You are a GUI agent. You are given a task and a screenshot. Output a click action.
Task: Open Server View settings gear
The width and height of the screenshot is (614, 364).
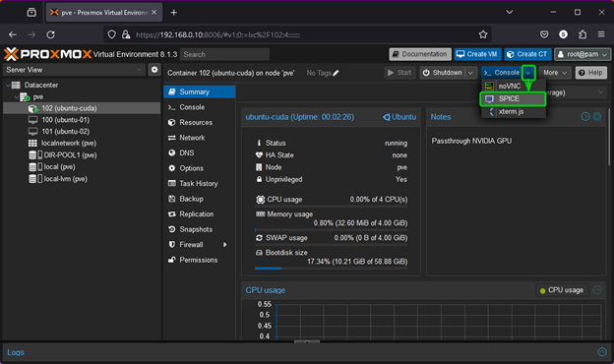(154, 70)
